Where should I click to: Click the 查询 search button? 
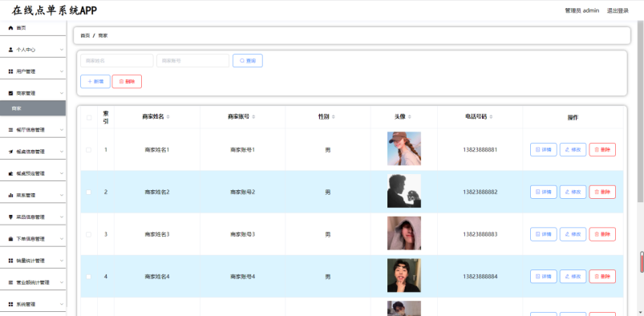tap(248, 61)
